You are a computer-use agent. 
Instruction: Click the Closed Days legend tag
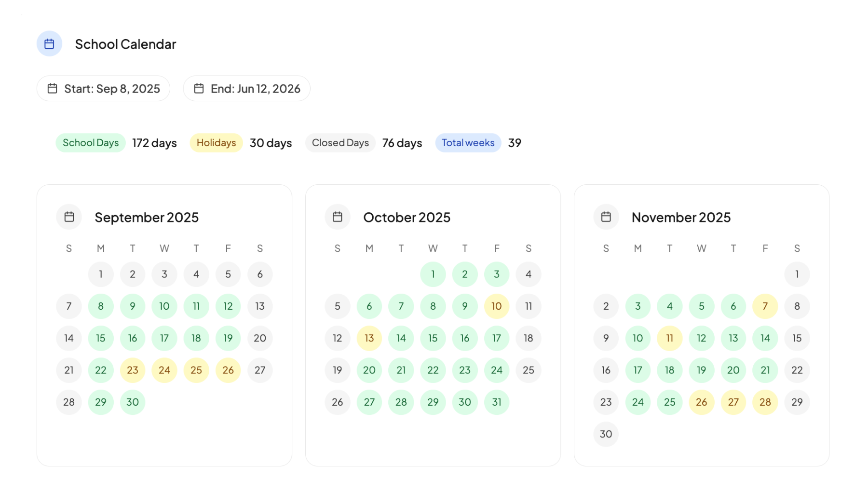click(340, 143)
